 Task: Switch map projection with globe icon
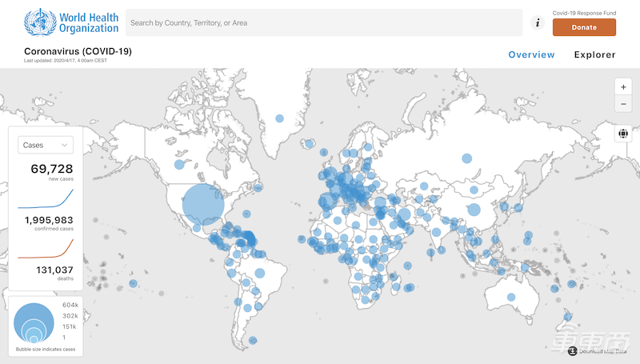(623, 134)
